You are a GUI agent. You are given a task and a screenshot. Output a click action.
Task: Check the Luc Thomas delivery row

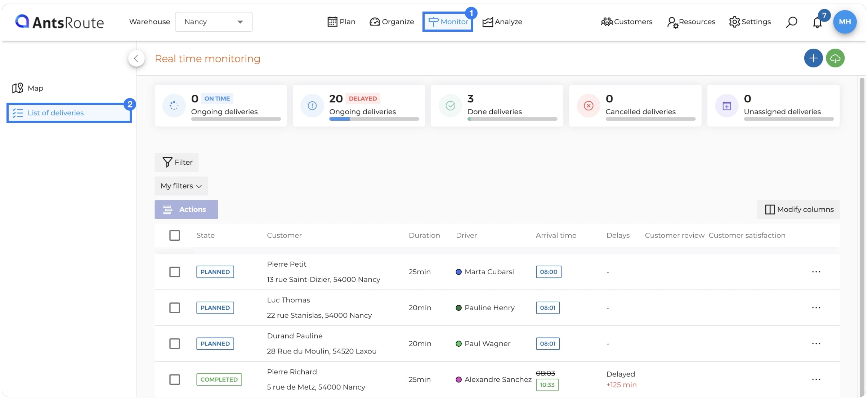point(175,308)
